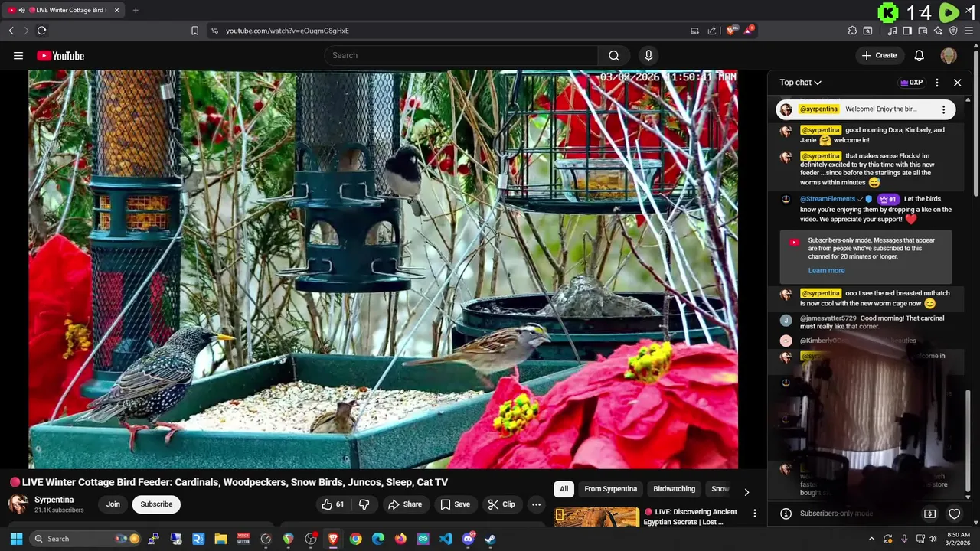This screenshot has width=980, height=551.
Task: Open live chat options three dots
Action: [x=937, y=83]
